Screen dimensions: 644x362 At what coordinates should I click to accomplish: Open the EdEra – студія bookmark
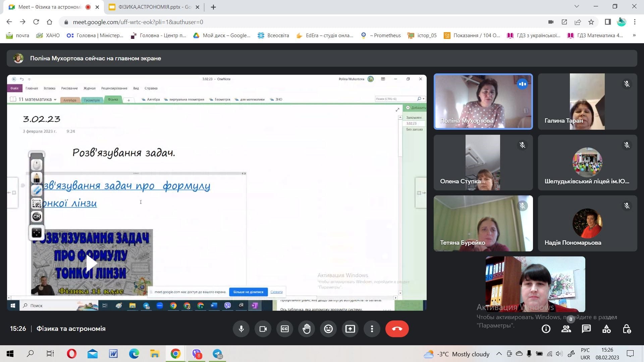pyautogui.click(x=325, y=36)
